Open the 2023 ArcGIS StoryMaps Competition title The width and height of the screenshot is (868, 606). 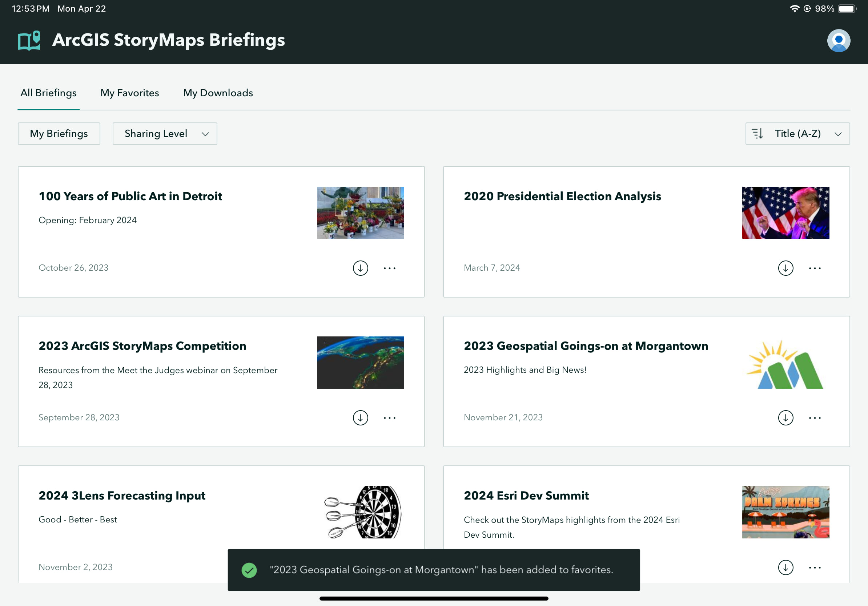click(142, 346)
